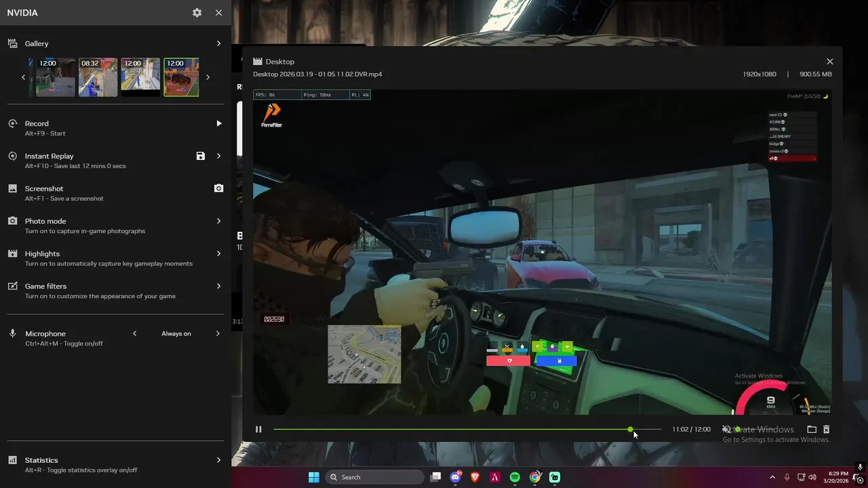
Task: Select the Photo mode menu label
Action: coord(45,221)
